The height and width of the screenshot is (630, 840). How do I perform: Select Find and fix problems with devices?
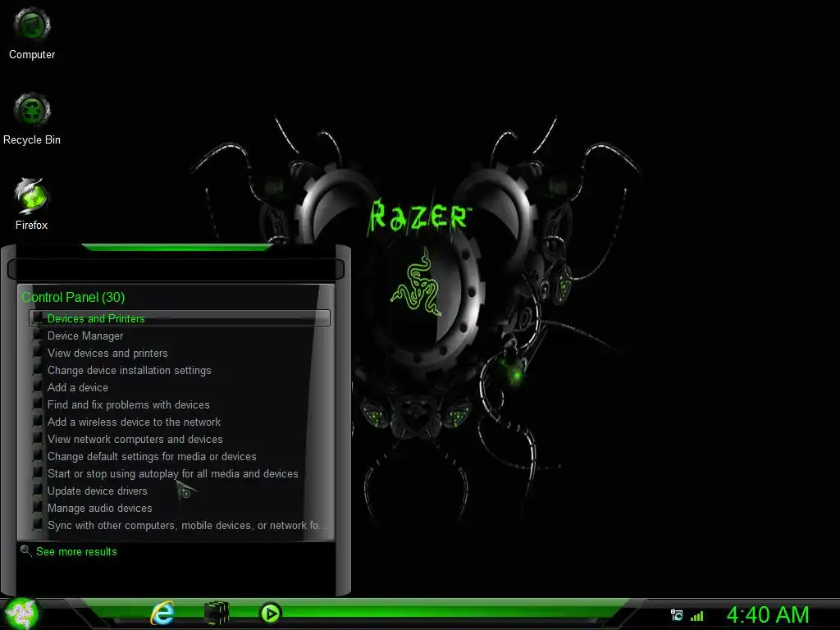pos(180,404)
